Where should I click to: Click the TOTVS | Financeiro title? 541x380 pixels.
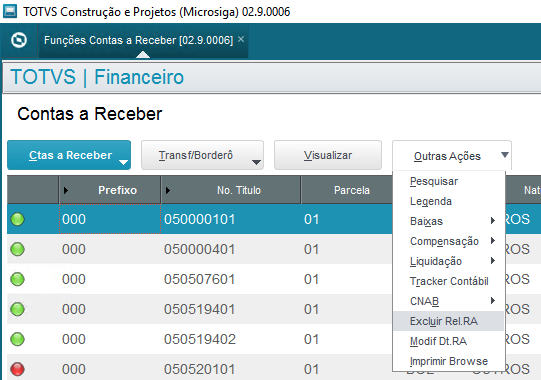[x=97, y=77]
